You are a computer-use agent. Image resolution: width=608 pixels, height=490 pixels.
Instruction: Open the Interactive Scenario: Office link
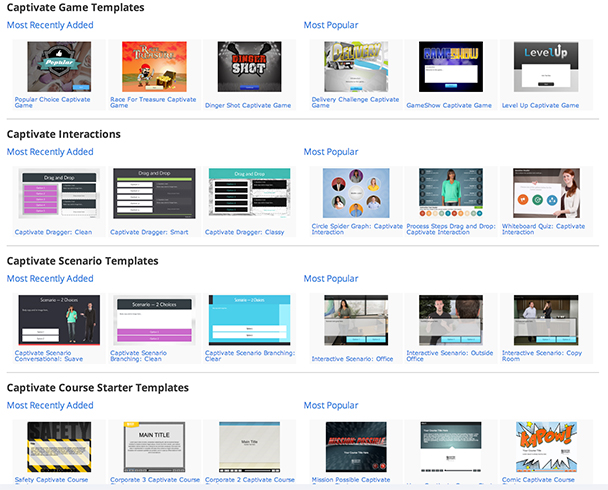pos(351,357)
